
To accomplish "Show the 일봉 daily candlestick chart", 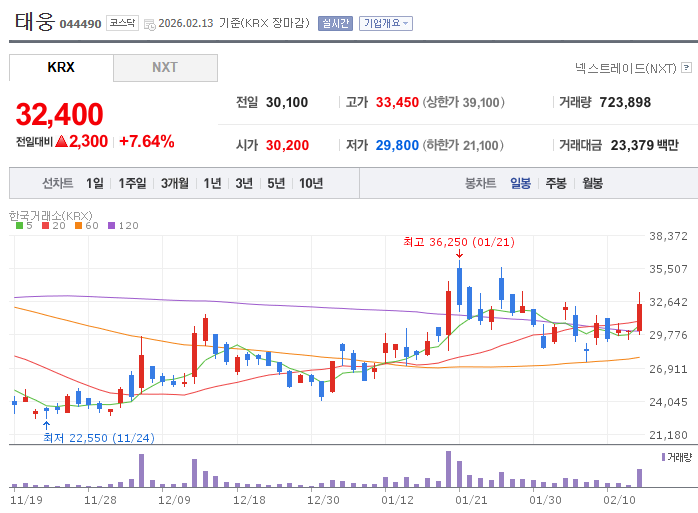I will click(520, 183).
